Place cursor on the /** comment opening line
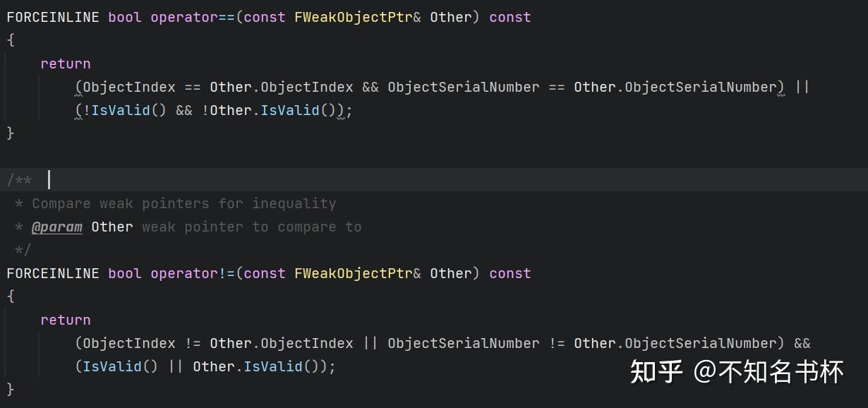 [x=20, y=180]
